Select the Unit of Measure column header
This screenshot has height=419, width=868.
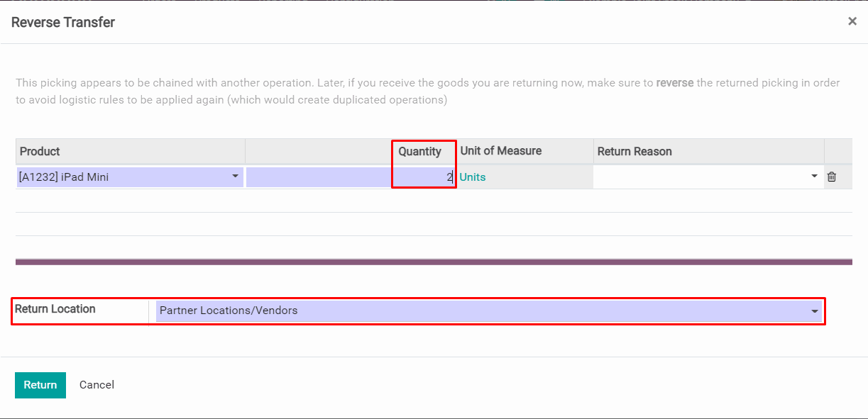coord(501,151)
